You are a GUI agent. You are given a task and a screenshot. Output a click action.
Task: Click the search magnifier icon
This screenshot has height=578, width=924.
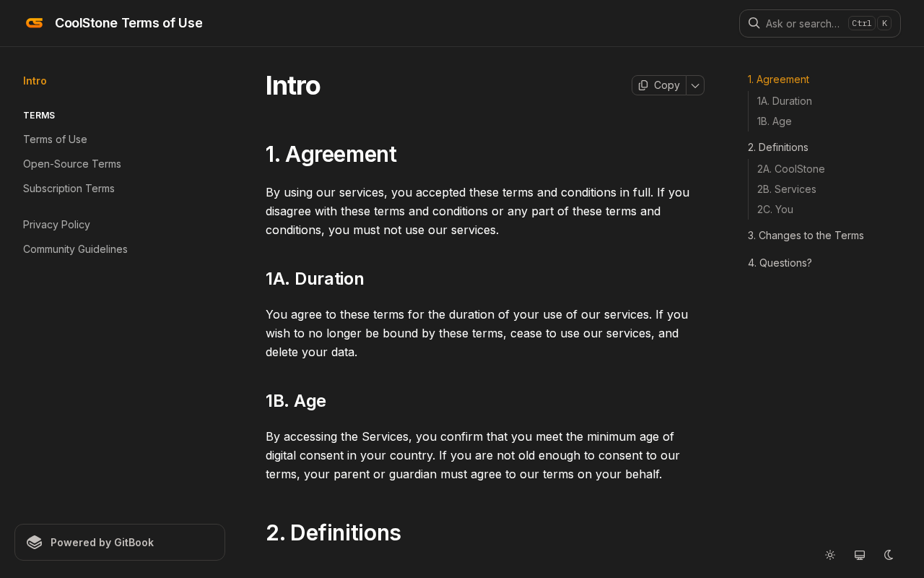click(754, 23)
